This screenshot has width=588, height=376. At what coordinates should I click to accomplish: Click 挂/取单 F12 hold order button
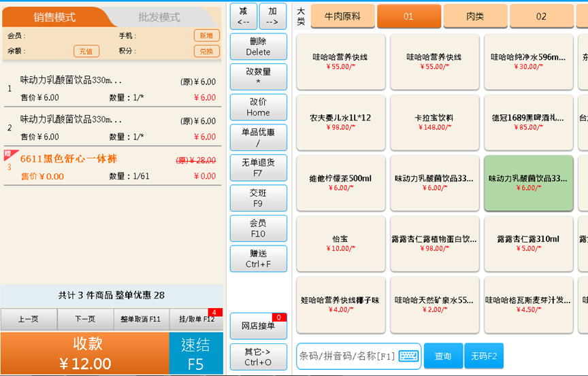(197, 319)
